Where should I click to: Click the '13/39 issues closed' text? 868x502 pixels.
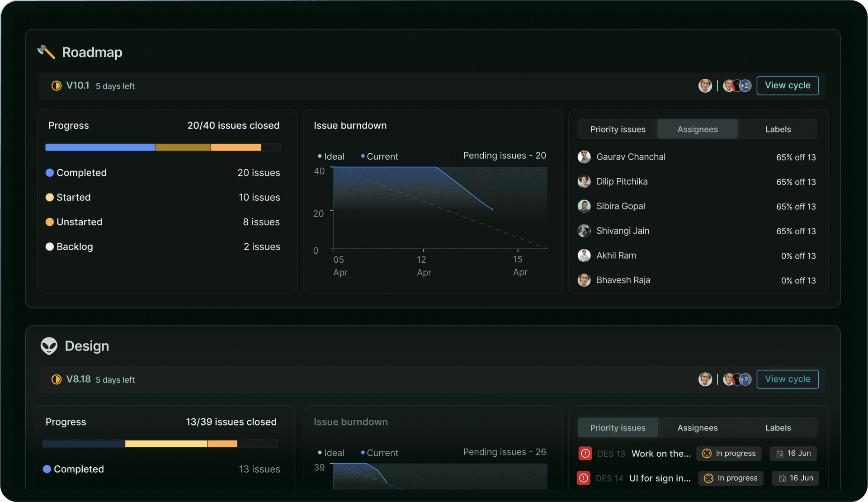coord(231,422)
